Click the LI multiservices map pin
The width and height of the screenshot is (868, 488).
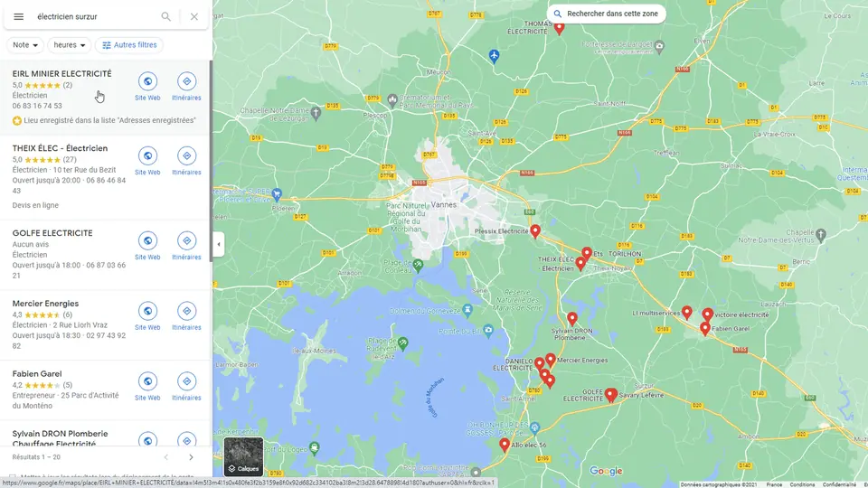click(686, 314)
